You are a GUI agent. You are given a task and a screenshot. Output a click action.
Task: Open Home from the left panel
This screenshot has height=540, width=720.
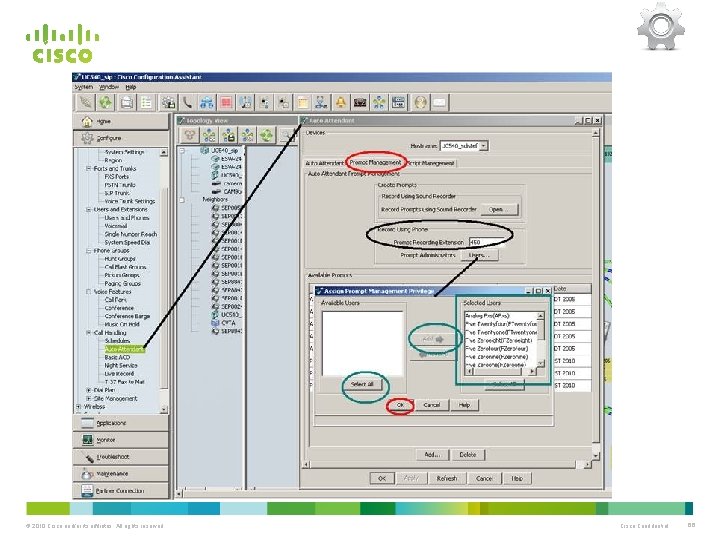pyautogui.click(x=121, y=122)
